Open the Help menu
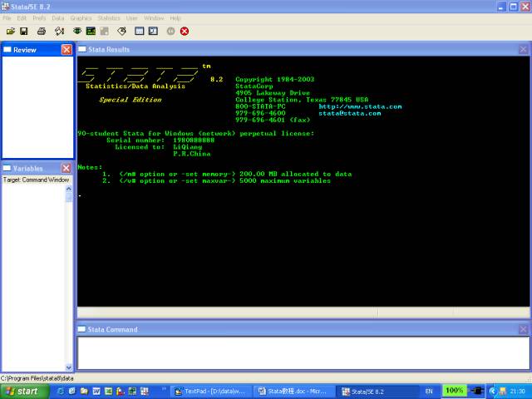Viewport: 532px width, 399px height. coord(175,18)
